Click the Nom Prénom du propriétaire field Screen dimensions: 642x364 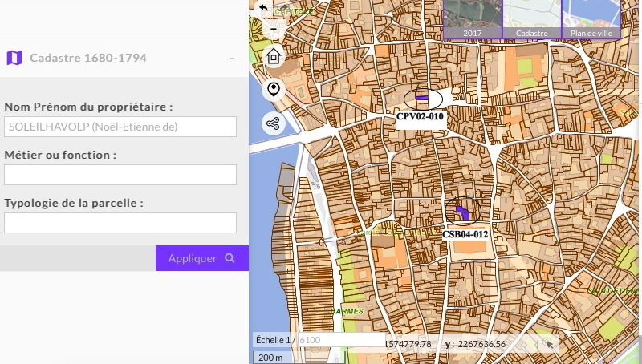click(x=120, y=127)
